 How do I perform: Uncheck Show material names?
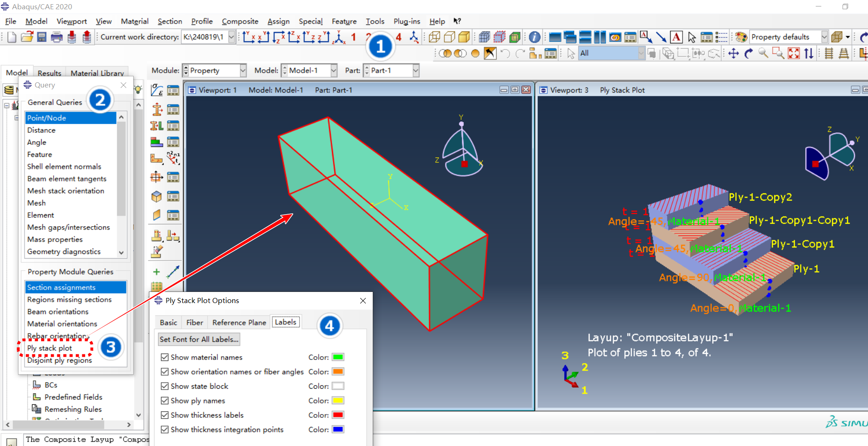pos(165,357)
